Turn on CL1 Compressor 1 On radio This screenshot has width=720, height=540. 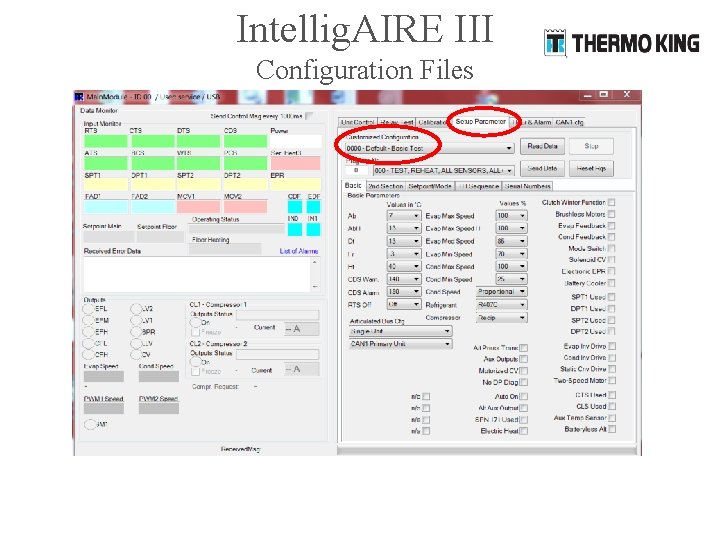coord(196,322)
